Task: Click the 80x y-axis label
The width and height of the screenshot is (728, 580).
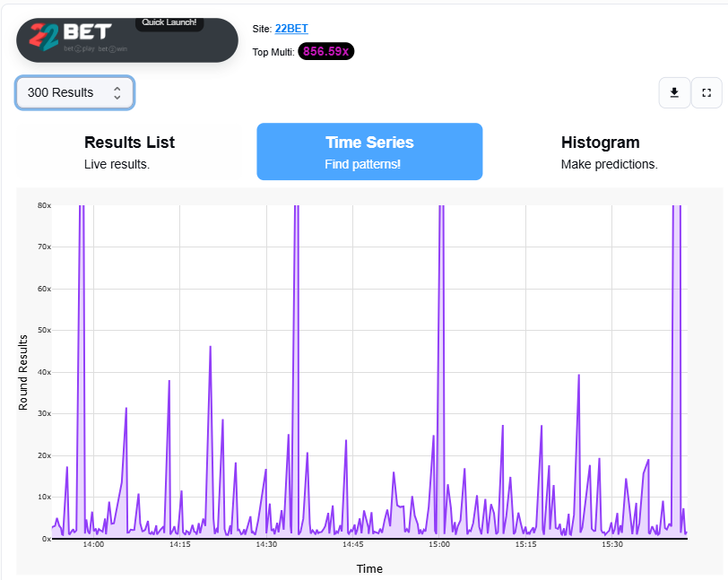Action: click(45, 205)
